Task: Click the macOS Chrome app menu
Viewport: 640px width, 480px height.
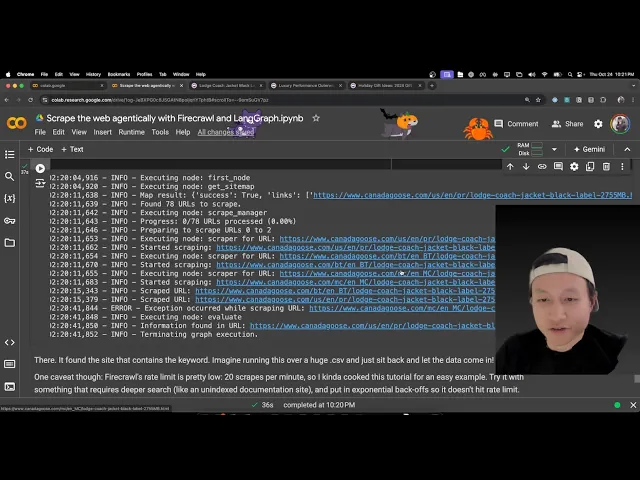Action: [x=25, y=74]
